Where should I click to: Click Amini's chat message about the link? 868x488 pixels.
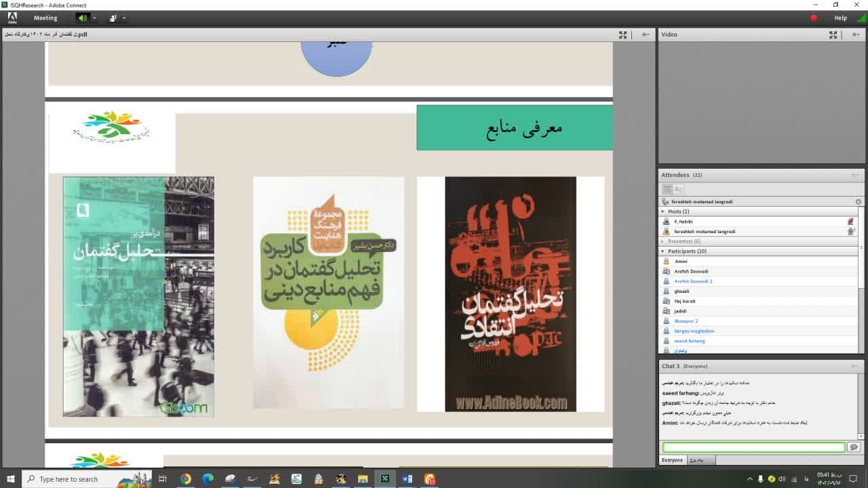(735, 423)
